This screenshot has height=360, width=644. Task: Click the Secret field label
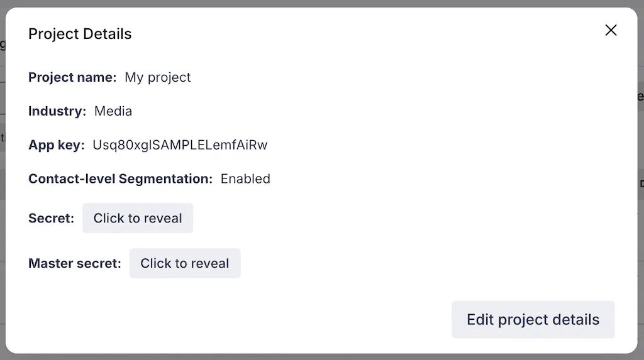pyautogui.click(x=51, y=219)
